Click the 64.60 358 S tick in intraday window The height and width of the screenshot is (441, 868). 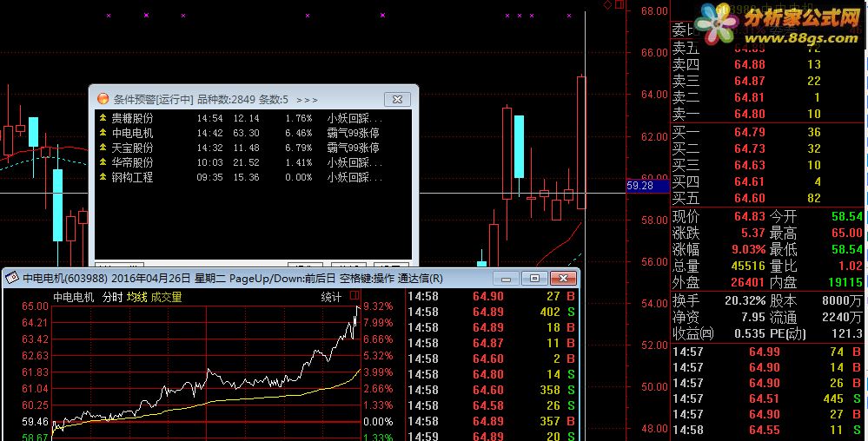pos(491,390)
